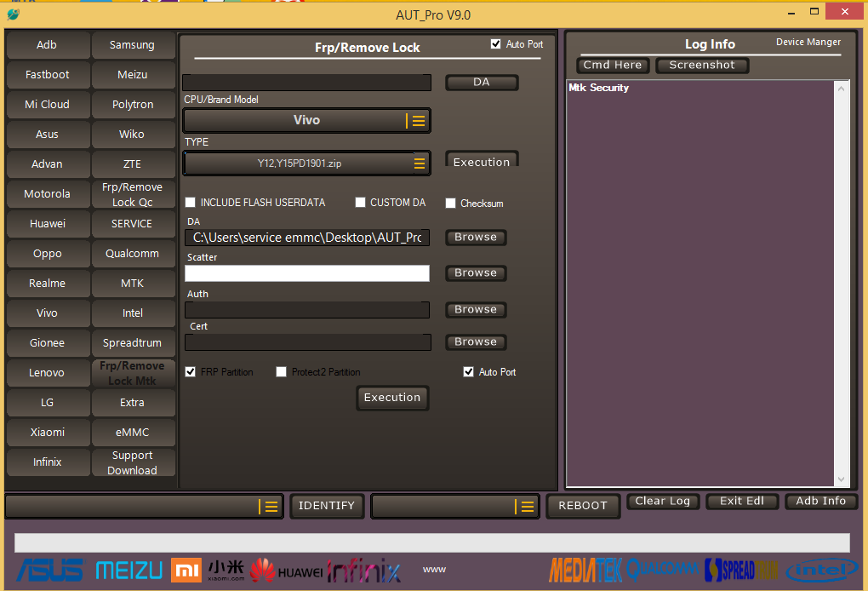Click the Intel logo
The image size is (868, 591).
(x=821, y=570)
